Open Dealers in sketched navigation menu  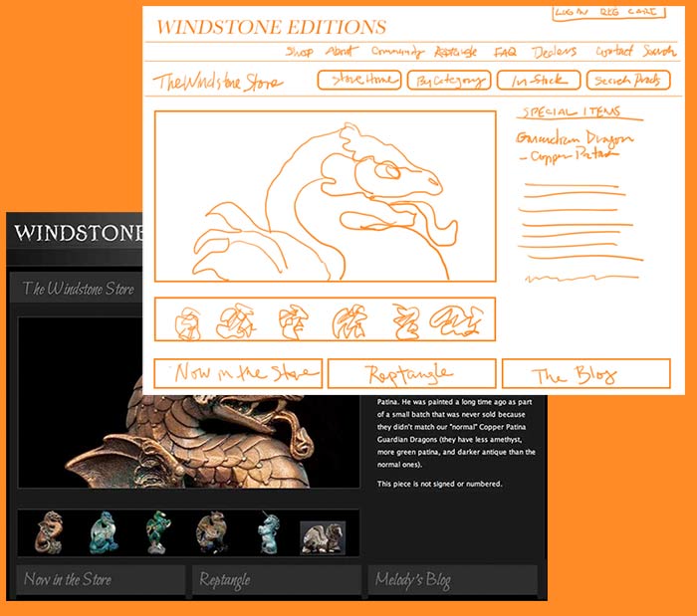pyautogui.click(x=555, y=52)
